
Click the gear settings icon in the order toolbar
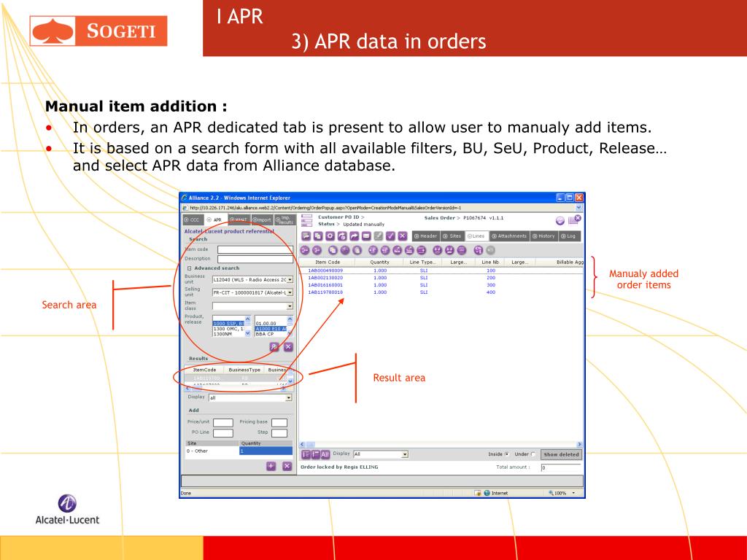330,236
